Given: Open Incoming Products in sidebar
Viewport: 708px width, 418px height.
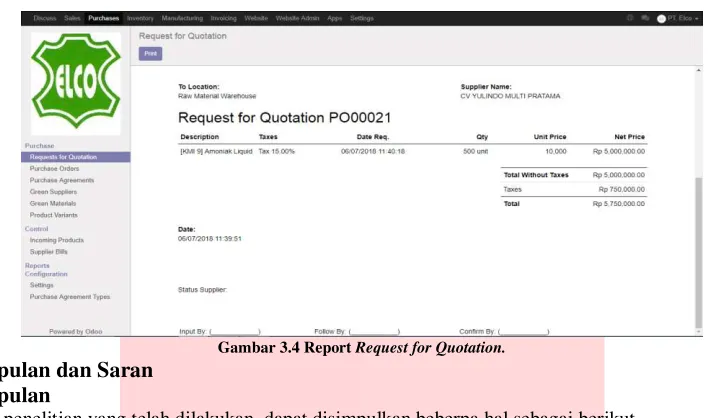Looking at the screenshot, I should (56, 240).
